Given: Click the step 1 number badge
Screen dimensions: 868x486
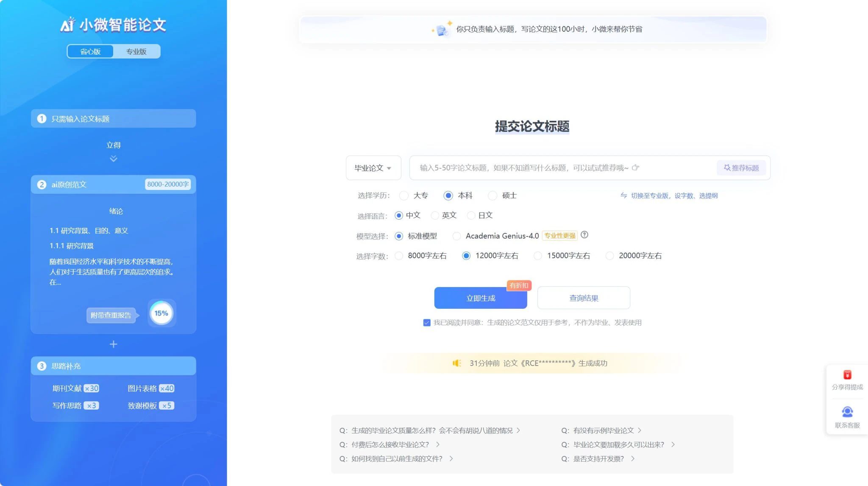Looking at the screenshot, I should tap(42, 119).
